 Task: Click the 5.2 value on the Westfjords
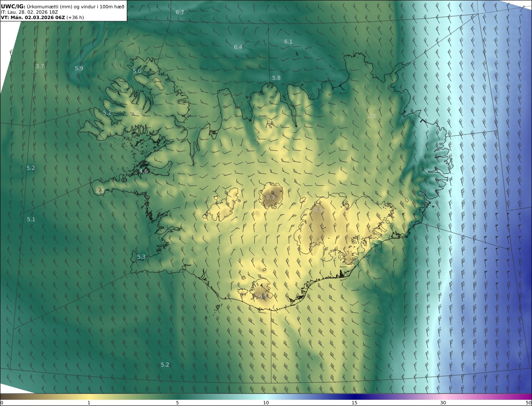click(107, 113)
